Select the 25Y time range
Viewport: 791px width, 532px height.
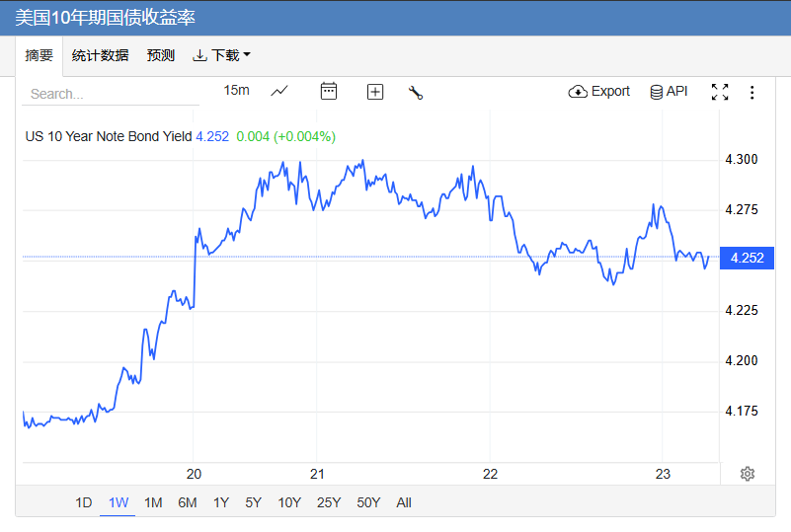329,502
